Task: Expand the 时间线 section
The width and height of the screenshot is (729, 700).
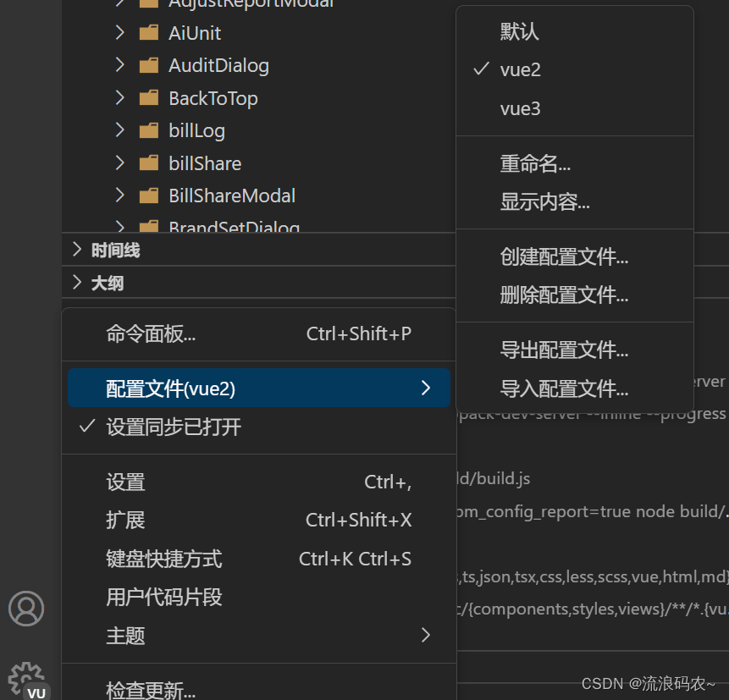Action: tap(115, 251)
